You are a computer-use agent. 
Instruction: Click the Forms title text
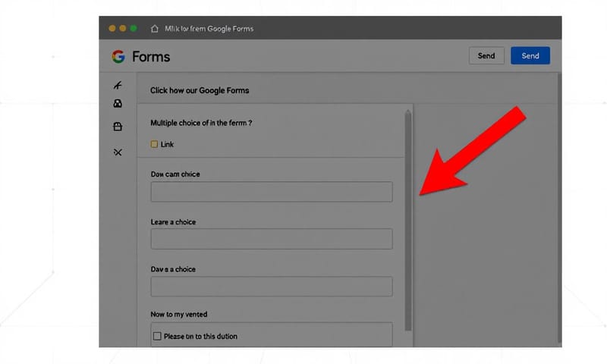pyautogui.click(x=151, y=57)
